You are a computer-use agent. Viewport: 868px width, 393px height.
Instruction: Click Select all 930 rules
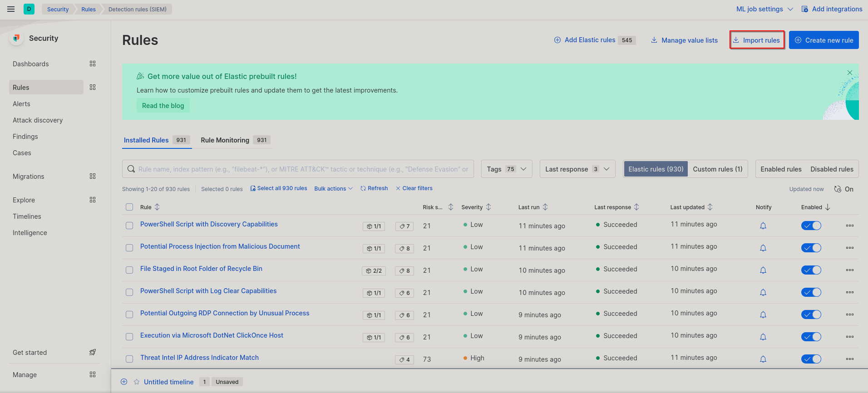point(279,188)
